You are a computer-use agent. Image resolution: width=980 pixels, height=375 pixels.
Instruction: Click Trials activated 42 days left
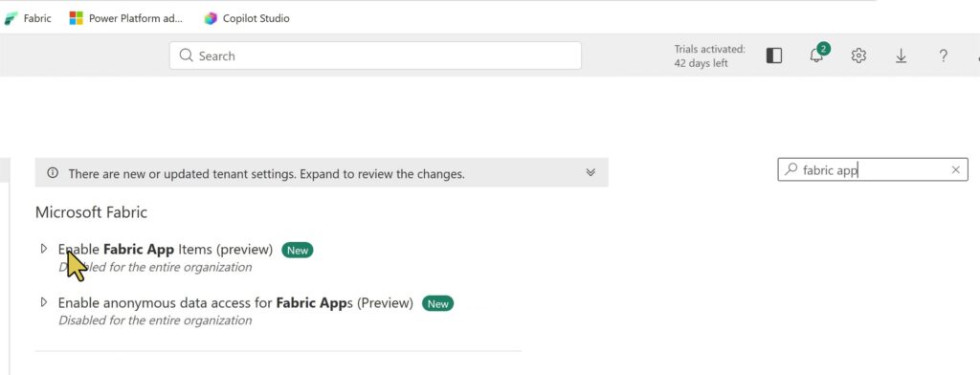709,55
